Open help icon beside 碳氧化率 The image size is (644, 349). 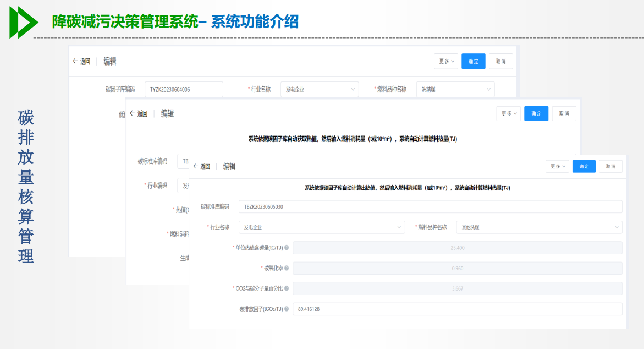click(x=287, y=268)
